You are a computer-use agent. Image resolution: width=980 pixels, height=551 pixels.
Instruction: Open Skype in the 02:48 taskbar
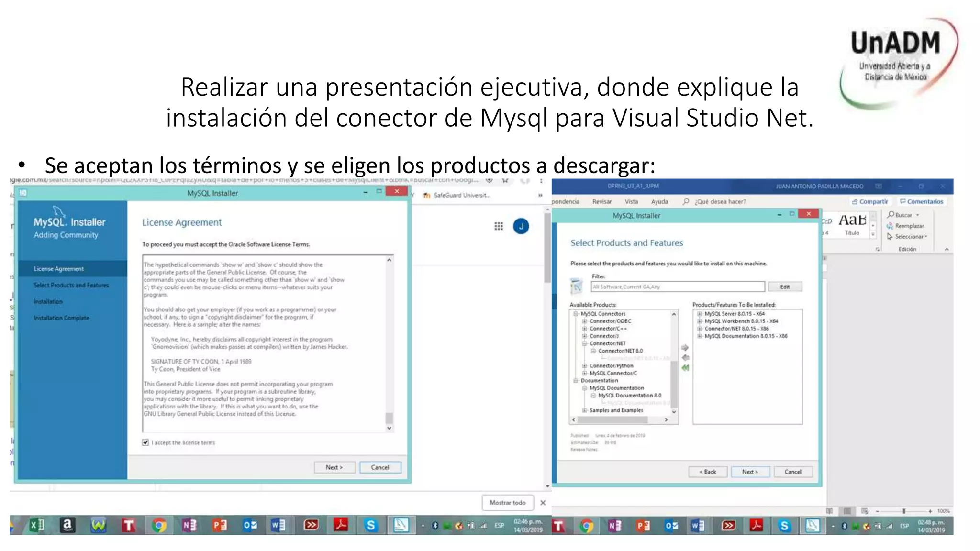[x=784, y=526]
